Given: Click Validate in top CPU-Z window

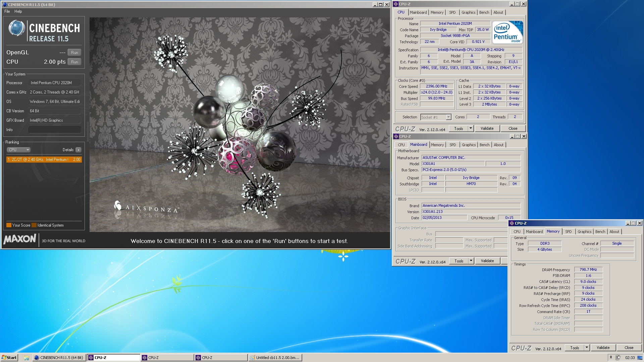Looking at the screenshot, I should click(487, 128).
